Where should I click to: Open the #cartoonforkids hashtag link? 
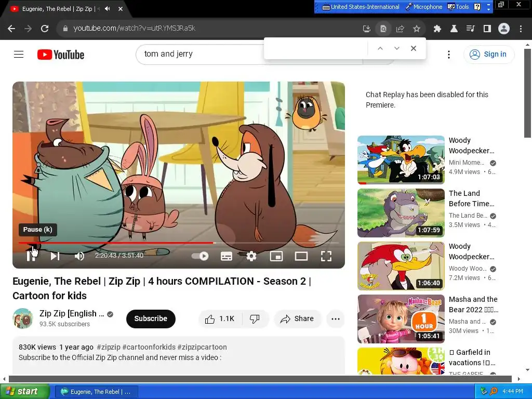tap(149, 347)
